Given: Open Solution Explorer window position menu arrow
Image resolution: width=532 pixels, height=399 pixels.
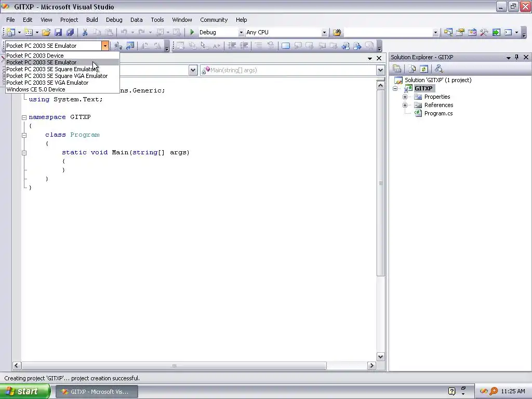Looking at the screenshot, I should coord(508,58).
